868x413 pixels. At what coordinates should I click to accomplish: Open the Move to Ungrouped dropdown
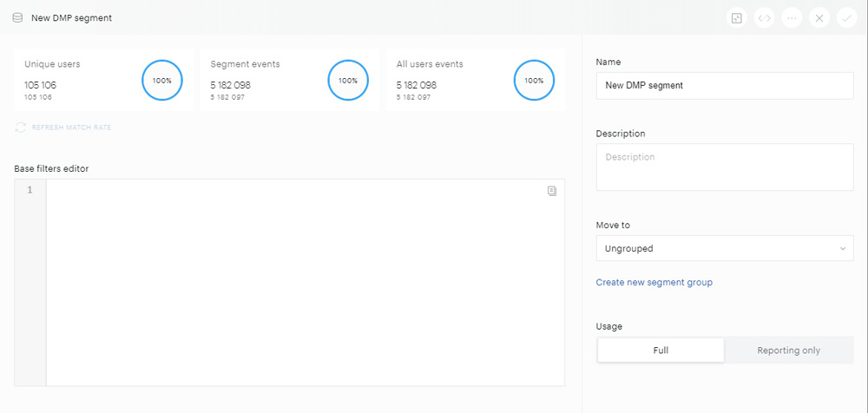click(x=725, y=248)
